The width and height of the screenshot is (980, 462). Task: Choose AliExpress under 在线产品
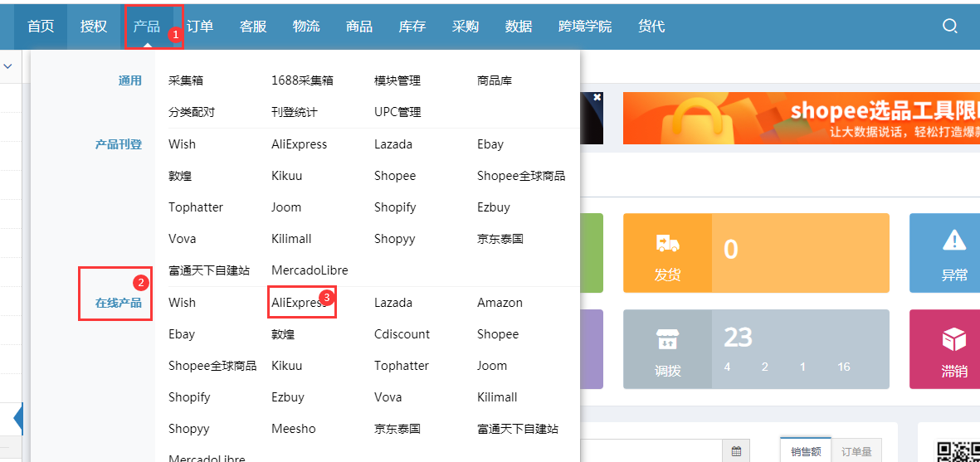(x=300, y=303)
